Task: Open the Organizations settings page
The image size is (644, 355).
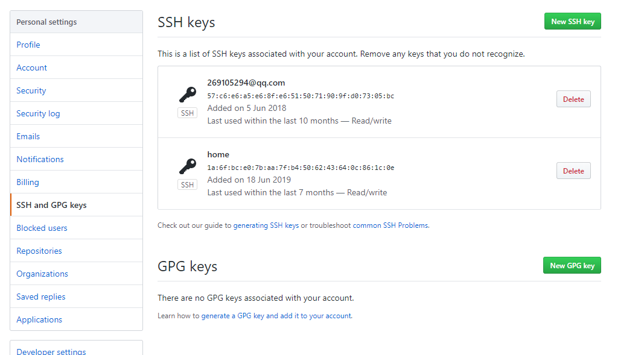Action: click(42, 274)
